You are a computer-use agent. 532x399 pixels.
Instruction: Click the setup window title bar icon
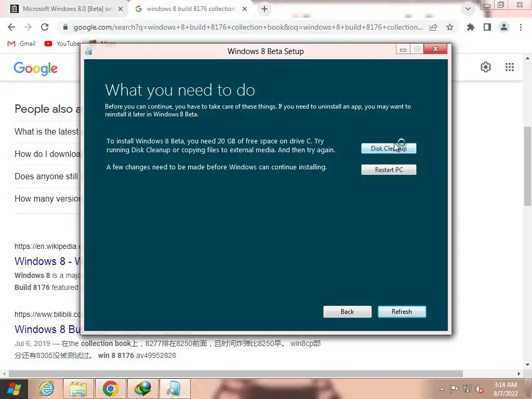(89, 51)
